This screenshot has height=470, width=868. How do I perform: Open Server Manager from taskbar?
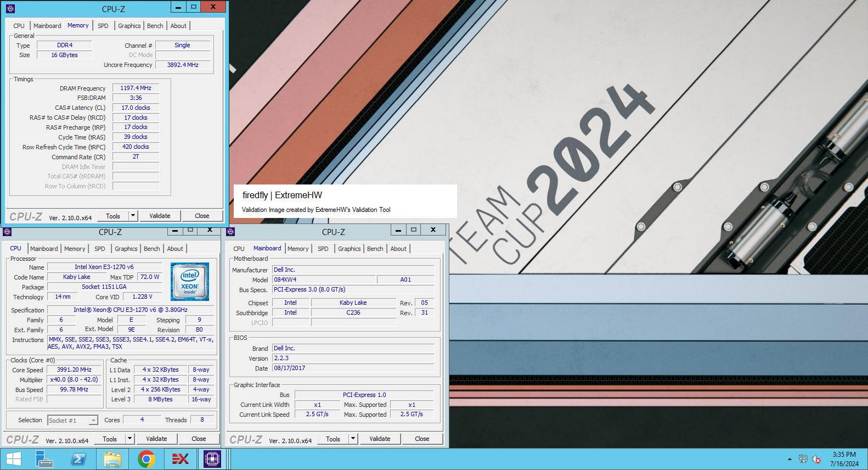pos(44,459)
